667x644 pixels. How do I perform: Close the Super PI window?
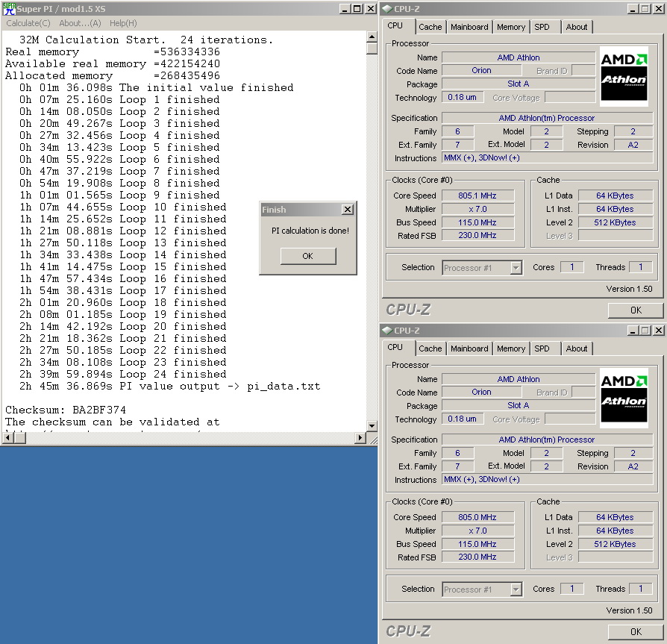[x=371, y=8]
